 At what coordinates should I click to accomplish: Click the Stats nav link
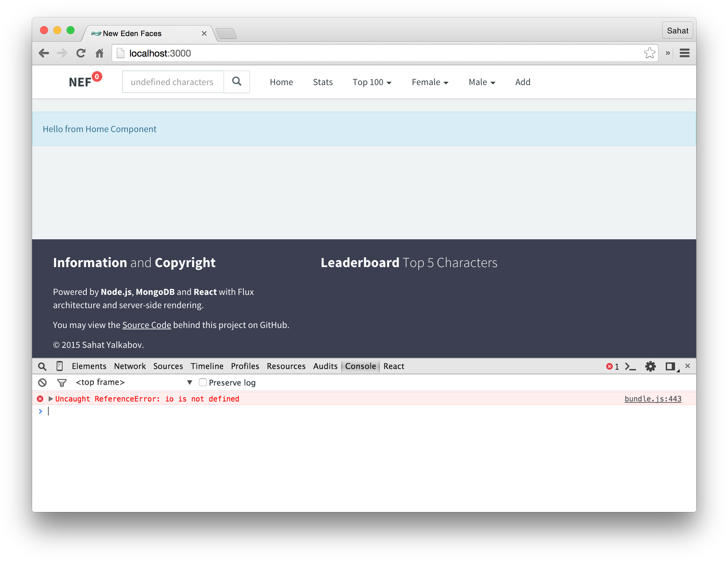[323, 82]
